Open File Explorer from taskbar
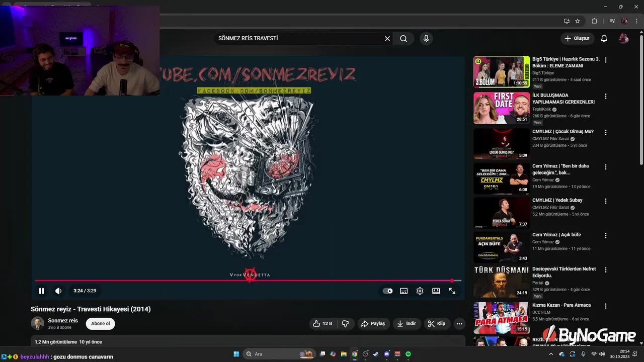Screen dimensions: 644x362 pyautogui.click(x=344, y=354)
